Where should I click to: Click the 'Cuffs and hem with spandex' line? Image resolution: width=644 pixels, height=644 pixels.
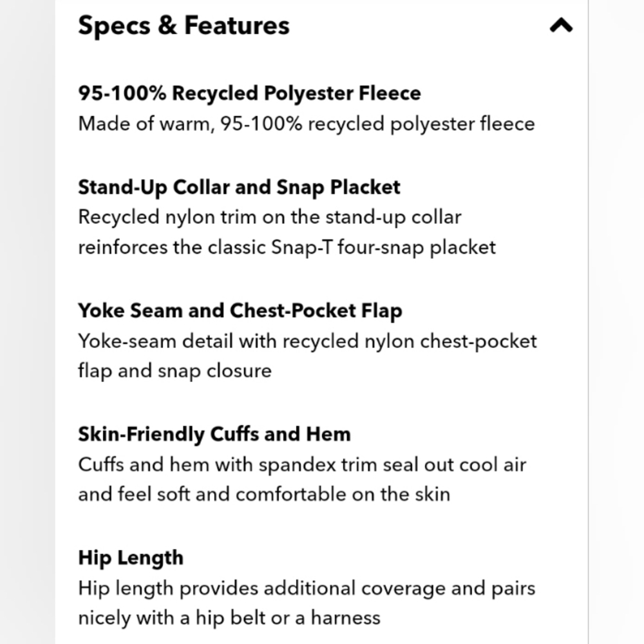[x=302, y=465]
